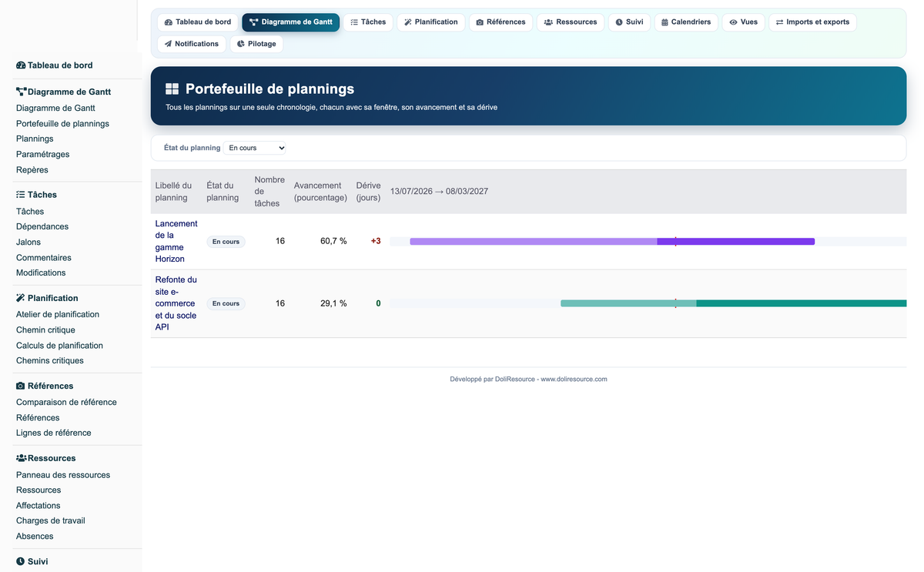The image size is (924, 572).
Task: Click the list icon in the top Tâches tab
Action: point(354,22)
